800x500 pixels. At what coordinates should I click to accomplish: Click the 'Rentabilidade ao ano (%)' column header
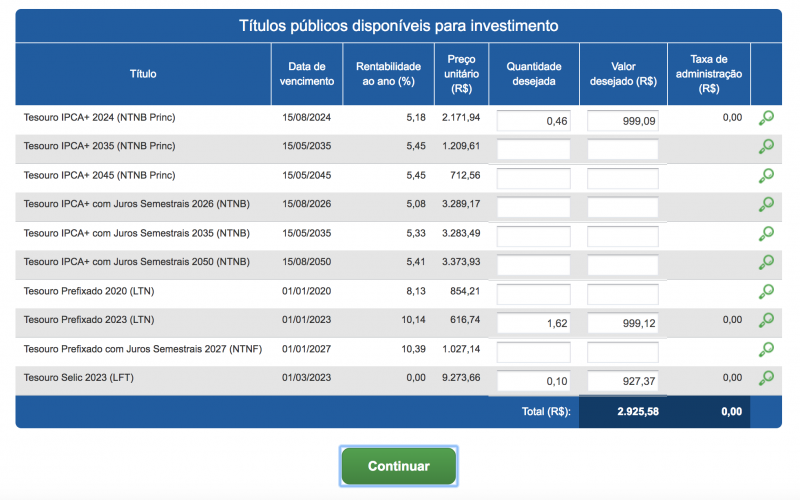(388, 74)
